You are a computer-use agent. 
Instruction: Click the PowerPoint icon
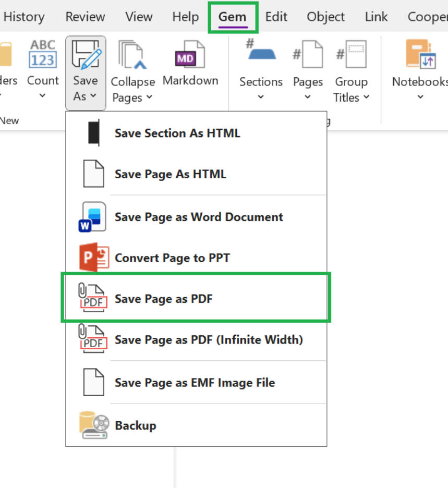click(94, 257)
